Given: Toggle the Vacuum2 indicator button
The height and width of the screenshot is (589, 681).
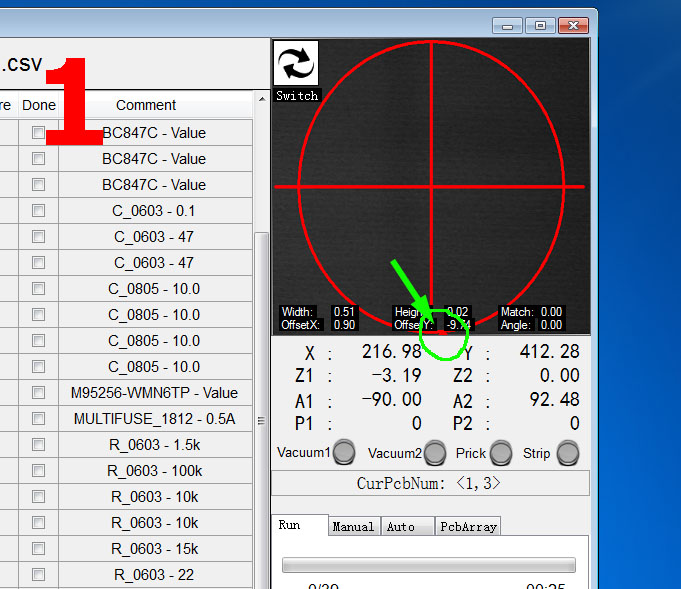Looking at the screenshot, I should (x=435, y=453).
